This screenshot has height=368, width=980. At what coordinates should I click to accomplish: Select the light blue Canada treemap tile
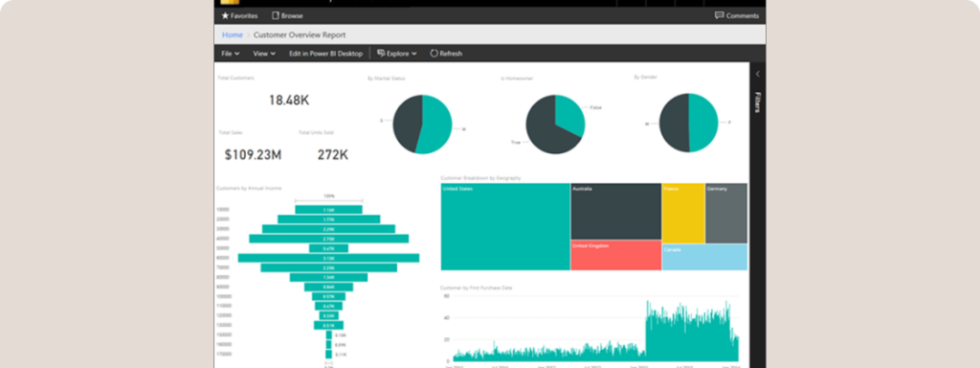(704, 257)
